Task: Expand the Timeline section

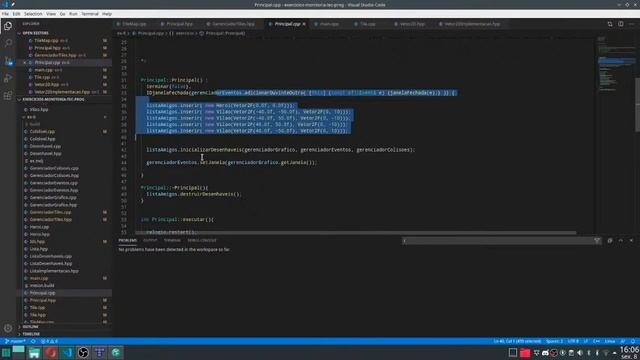Action: click(x=31, y=334)
